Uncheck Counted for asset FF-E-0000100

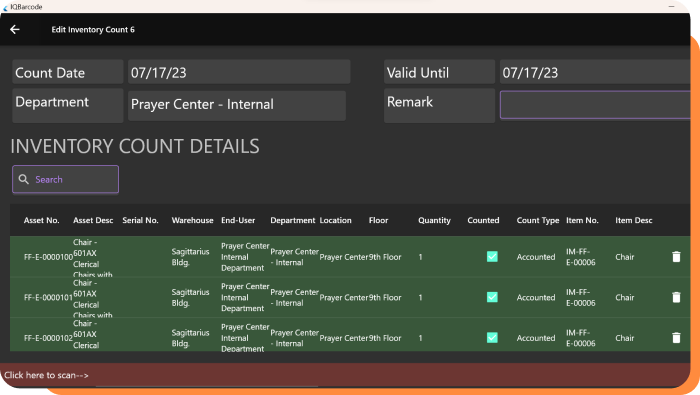492,257
